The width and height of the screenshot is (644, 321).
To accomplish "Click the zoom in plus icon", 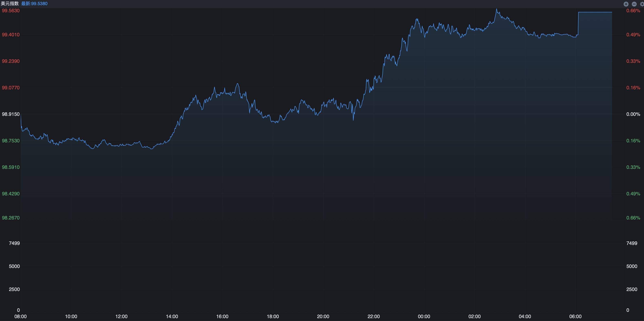I will 626,4.
